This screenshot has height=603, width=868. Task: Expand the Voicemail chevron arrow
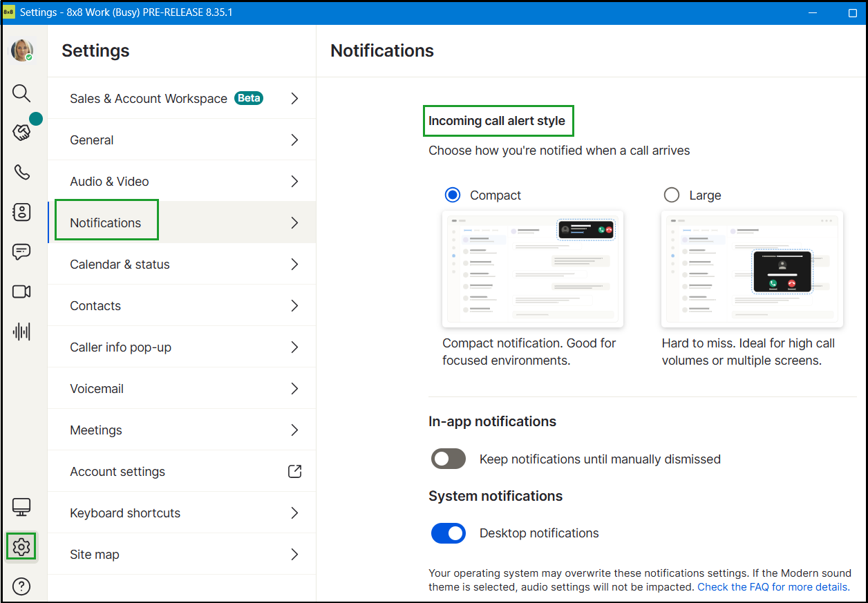294,388
